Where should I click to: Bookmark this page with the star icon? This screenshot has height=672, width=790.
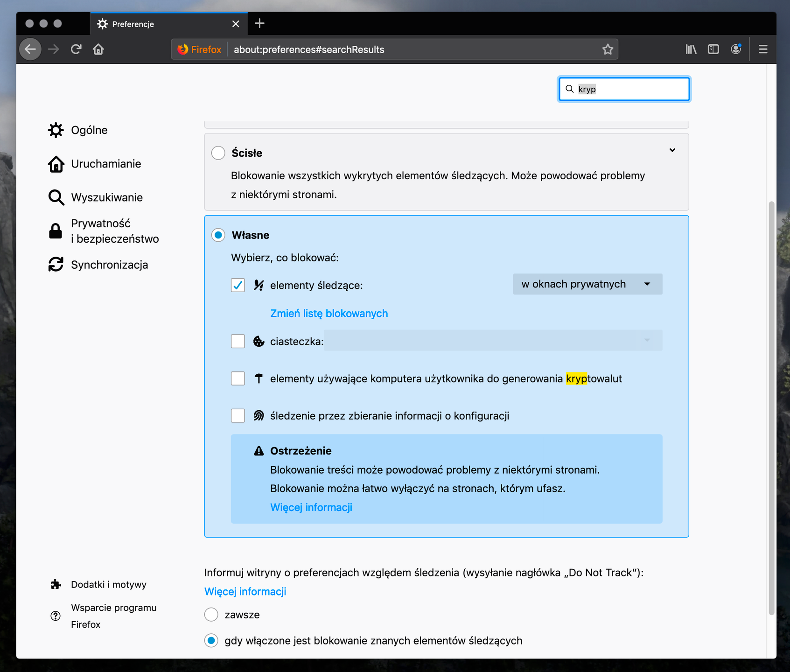607,49
